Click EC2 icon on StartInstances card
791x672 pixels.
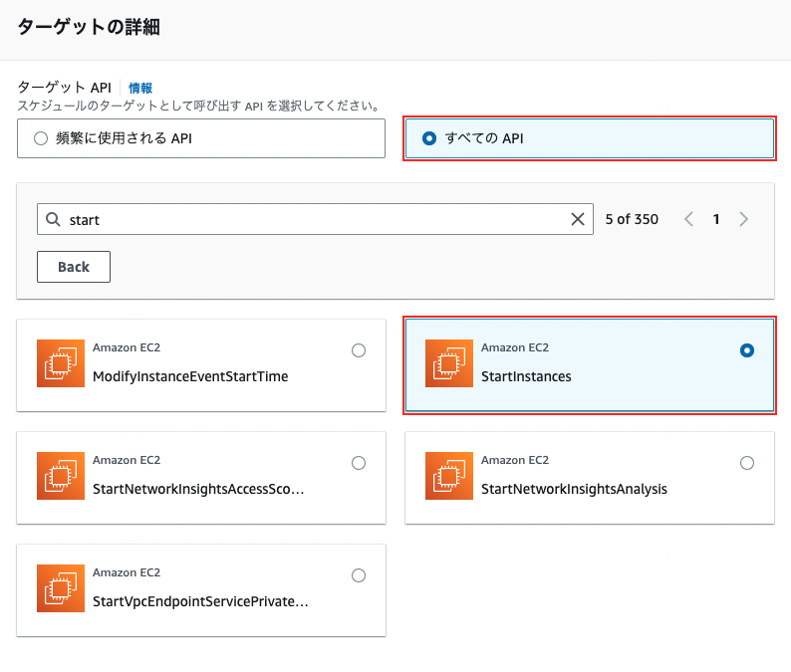tap(449, 363)
